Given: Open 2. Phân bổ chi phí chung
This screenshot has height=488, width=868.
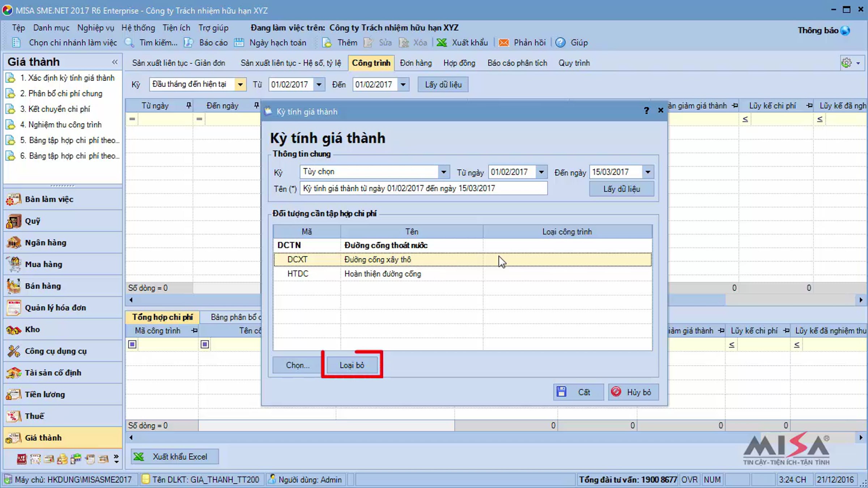Looking at the screenshot, I should 61,93.
